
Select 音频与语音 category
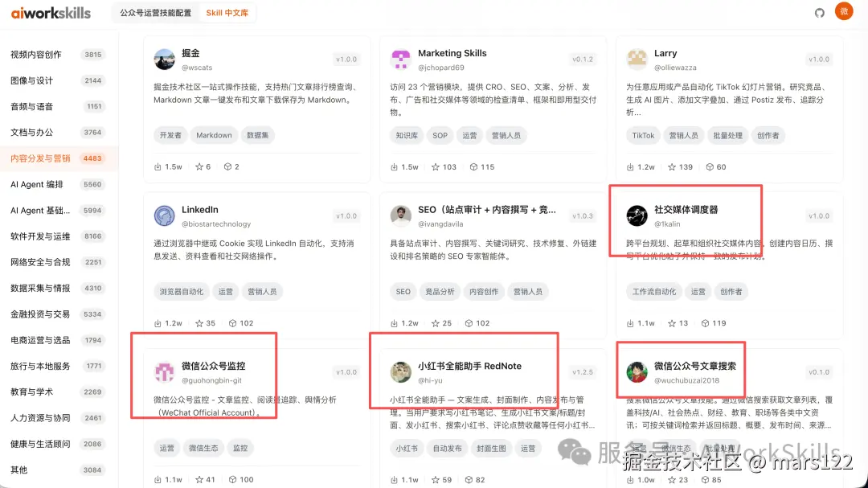(x=58, y=106)
